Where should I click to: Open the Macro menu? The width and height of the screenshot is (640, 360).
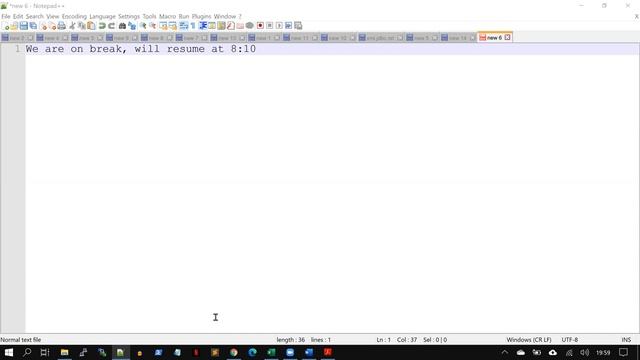pos(167,16)
